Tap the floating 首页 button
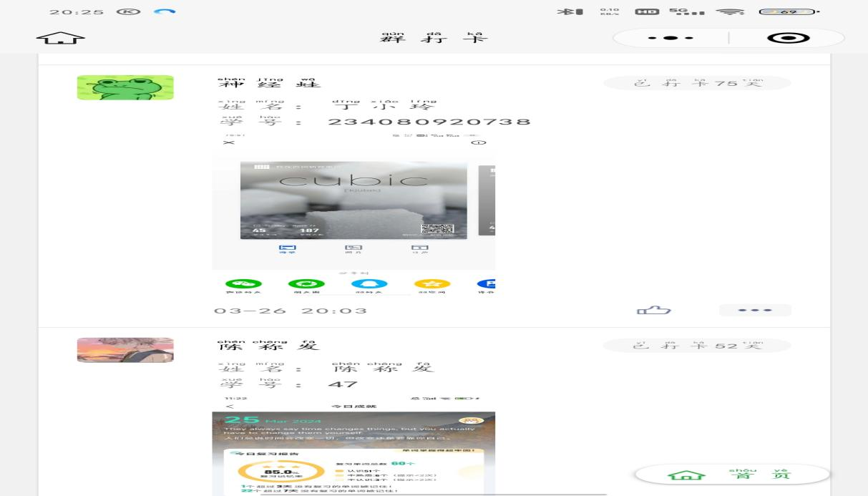 [732, 475]
